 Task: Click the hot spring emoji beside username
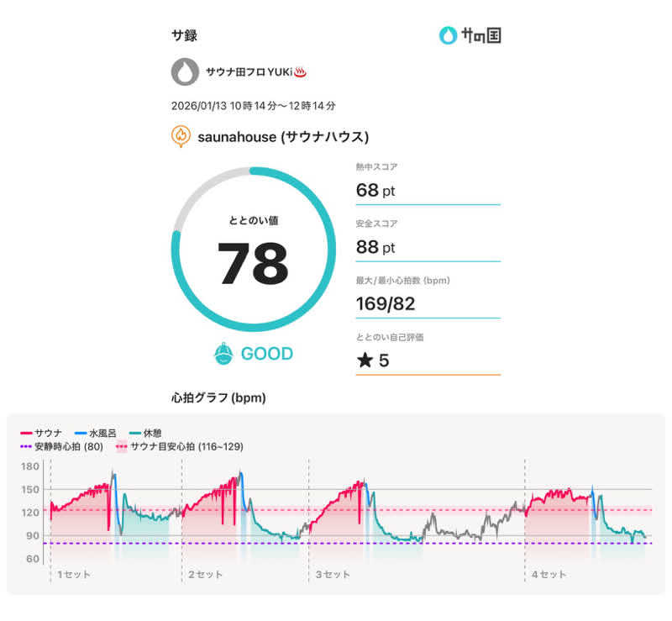(300, 72)
